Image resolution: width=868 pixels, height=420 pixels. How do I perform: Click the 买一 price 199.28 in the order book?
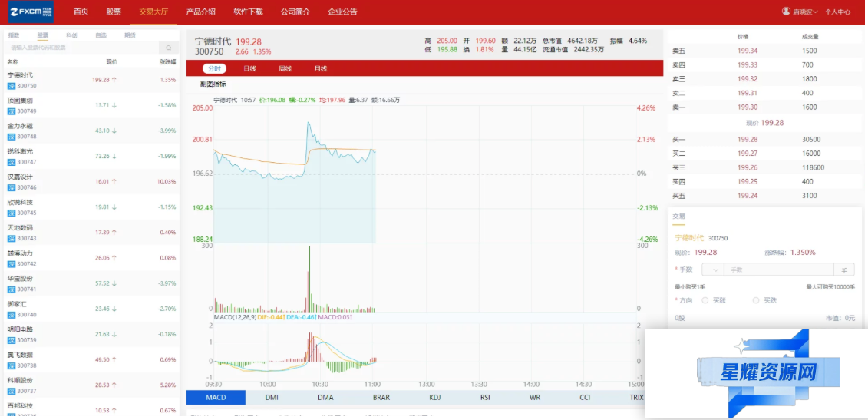click(748, 140)
